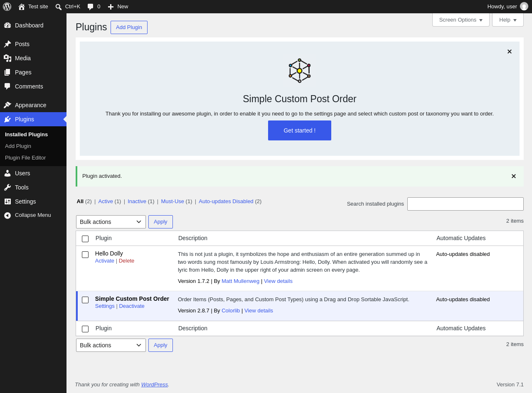Activate the Hello Dolly plugin
532x393 pixels.
point(105,260)
